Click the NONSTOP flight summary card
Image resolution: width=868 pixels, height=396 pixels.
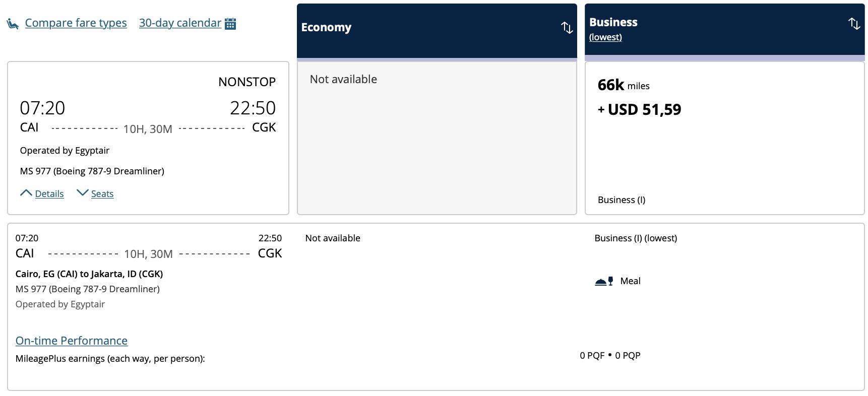point(148,138)
